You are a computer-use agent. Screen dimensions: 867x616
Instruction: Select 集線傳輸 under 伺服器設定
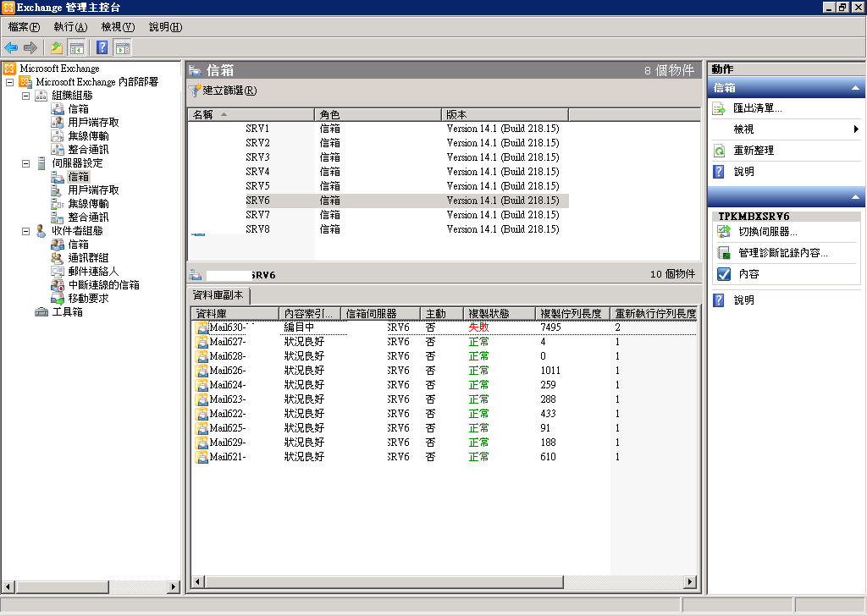pos(88,203)
